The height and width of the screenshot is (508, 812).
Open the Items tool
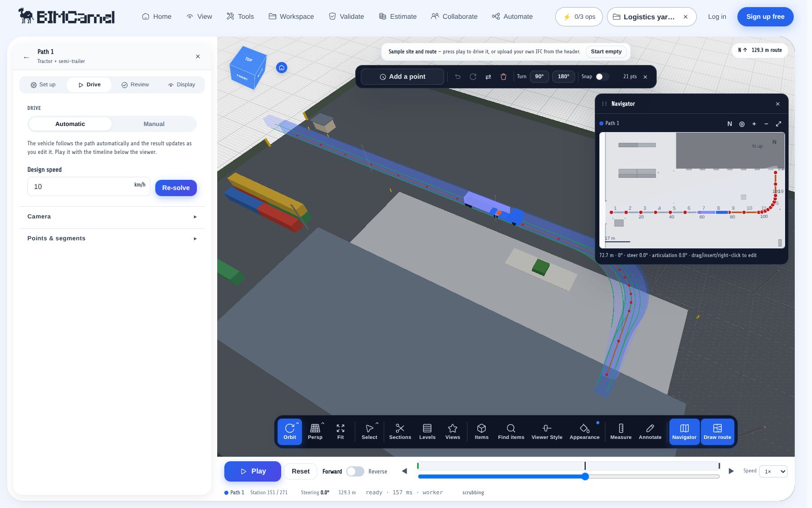click(482, 432)
